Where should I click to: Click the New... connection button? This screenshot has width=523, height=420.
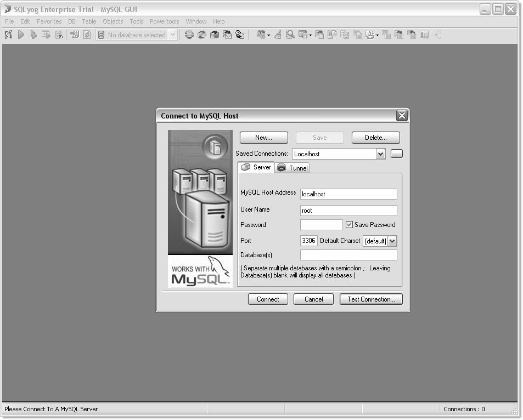[263, 138]
